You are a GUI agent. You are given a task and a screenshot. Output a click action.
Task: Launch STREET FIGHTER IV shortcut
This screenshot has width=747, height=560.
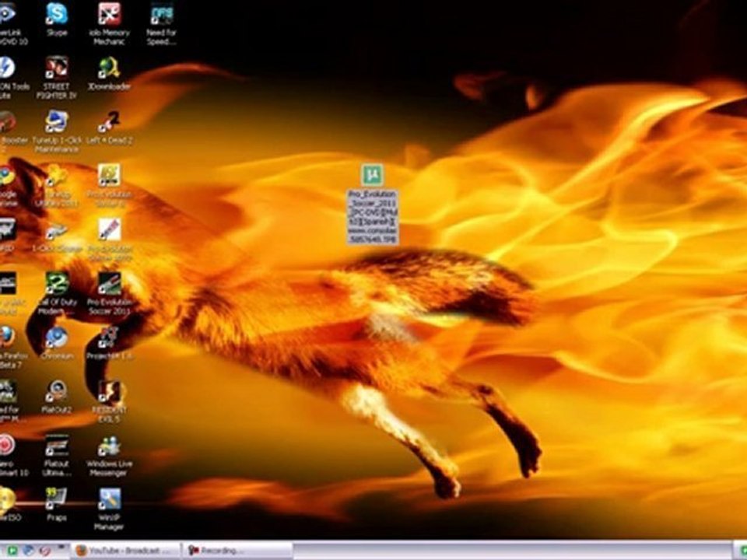(x=57, y=78)
